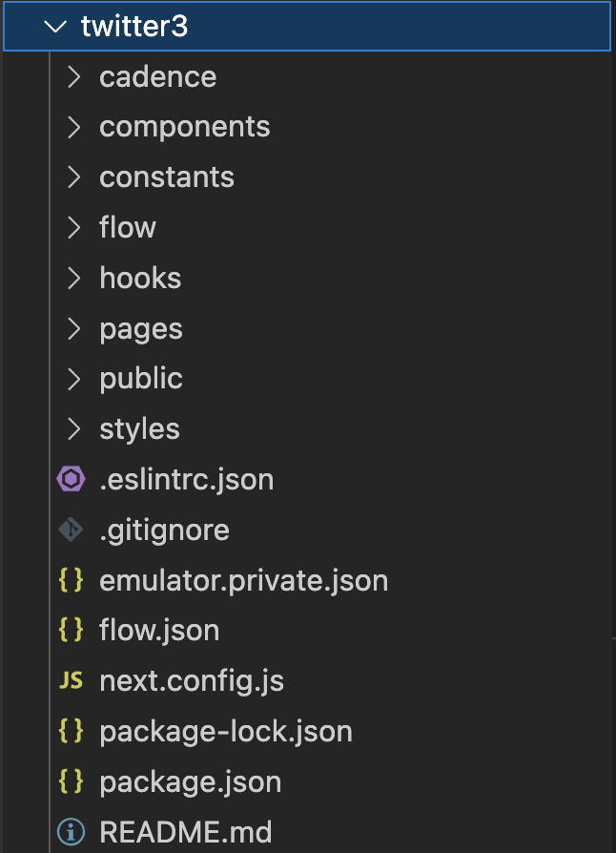Click the JSON icon beside package.json
Screen dimensions: 616x853
(x=71, y=781)
